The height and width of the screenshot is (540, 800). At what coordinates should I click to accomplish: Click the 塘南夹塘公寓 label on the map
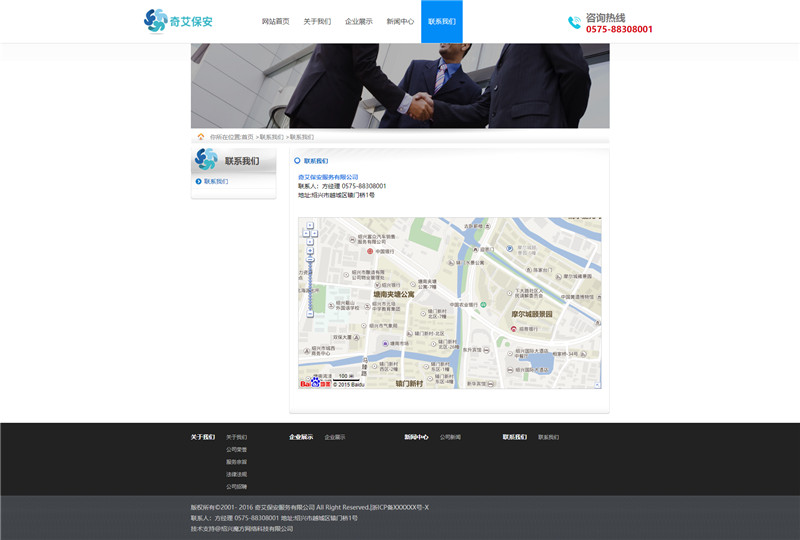(394, 294)
